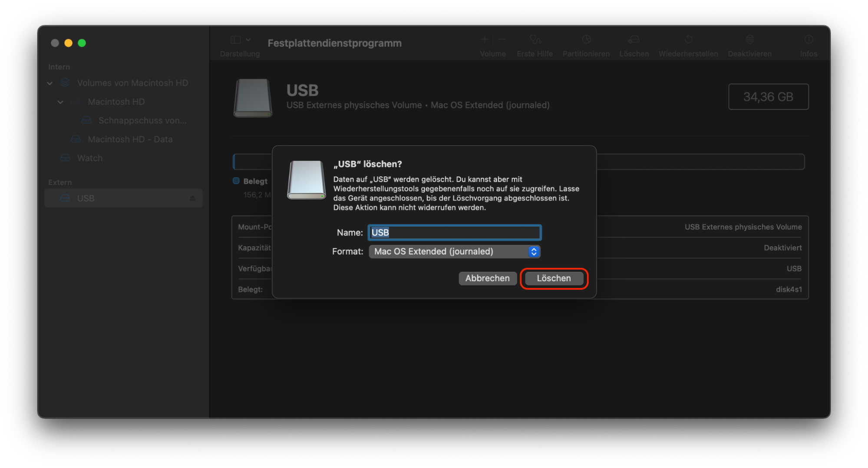Viewport: 868px width, 468px height.
Task: Open Infos about the volume
Action: coord(808,43)
